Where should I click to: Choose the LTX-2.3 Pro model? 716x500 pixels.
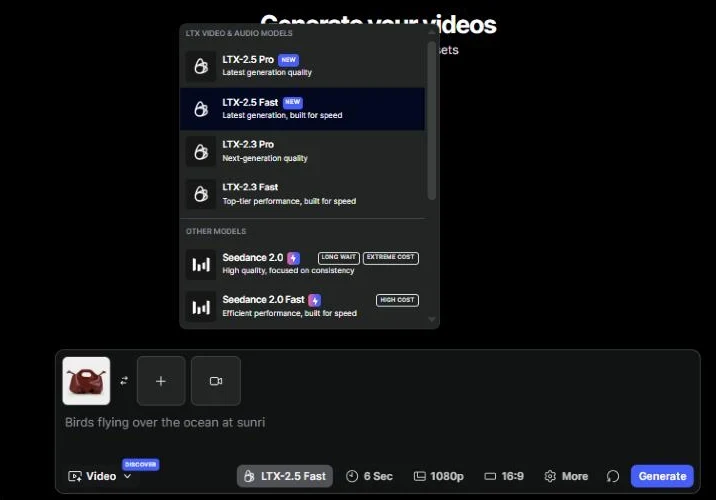coord(302,151)
